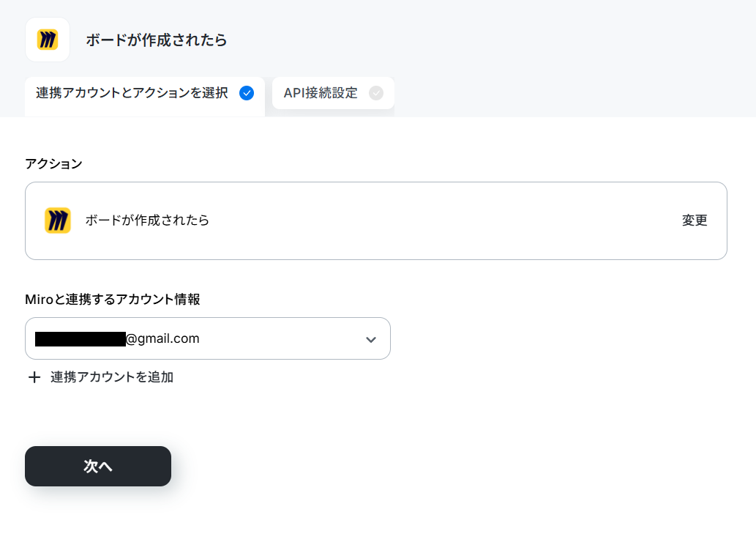Click the plus icon for adding account
756x534 pixels.
34,377
